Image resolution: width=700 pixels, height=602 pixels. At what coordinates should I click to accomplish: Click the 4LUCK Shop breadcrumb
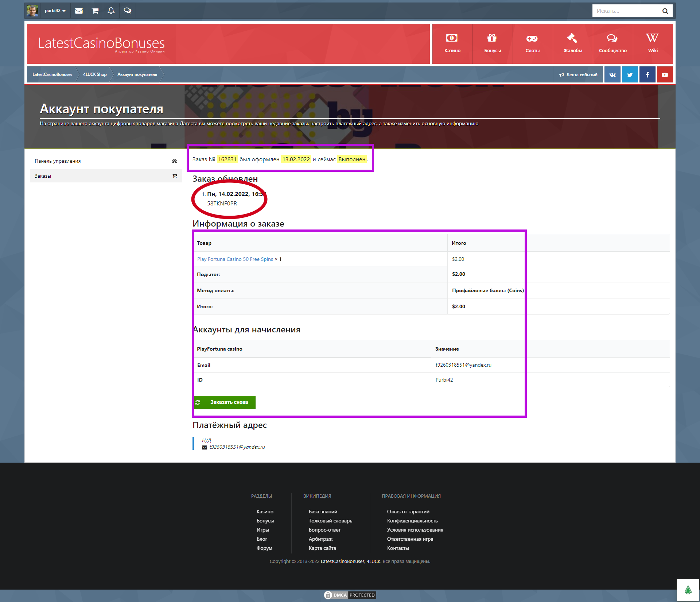click(x=95, y=74)
